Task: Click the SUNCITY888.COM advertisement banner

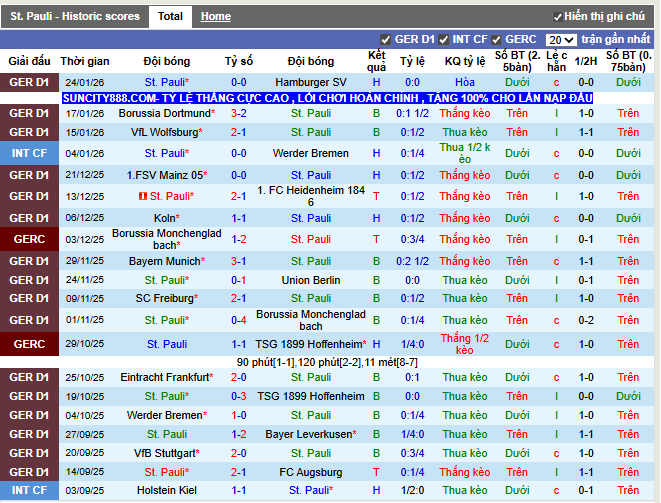Action: point(327,98)
